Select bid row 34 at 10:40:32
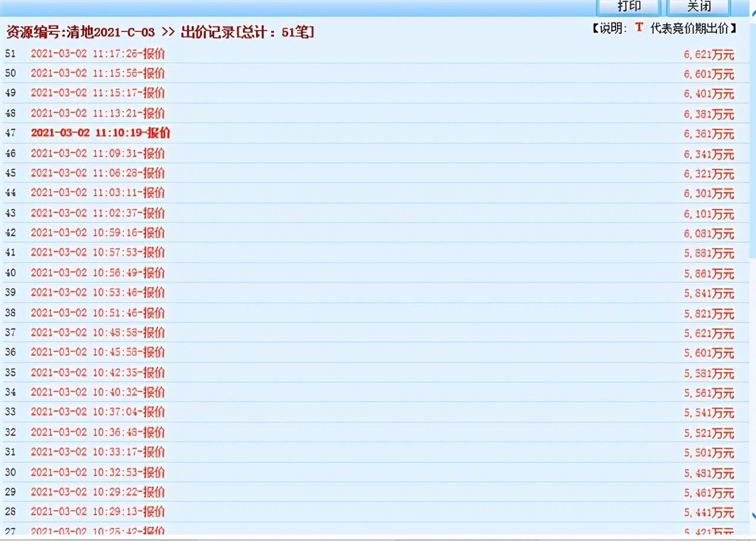 click(x=376, y=392)
